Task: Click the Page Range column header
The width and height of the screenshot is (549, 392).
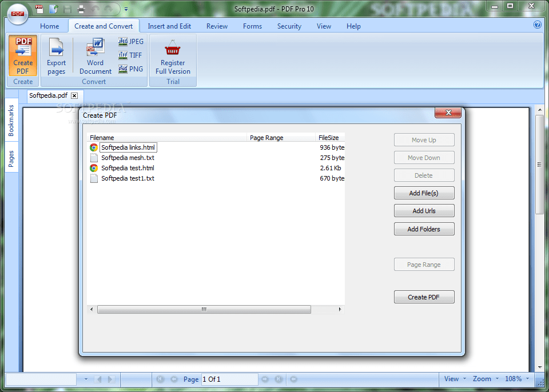Action: (x=281, y=138)
